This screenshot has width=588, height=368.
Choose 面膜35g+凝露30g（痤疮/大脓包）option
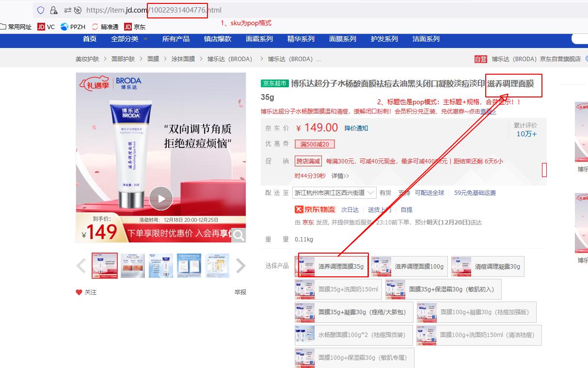pos(354,312)
